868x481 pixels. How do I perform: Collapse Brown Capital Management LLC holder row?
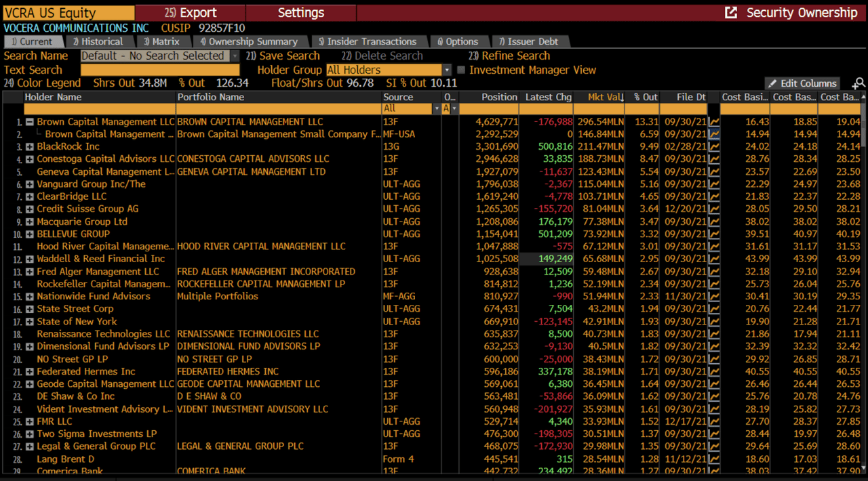(x=30, y=122)
